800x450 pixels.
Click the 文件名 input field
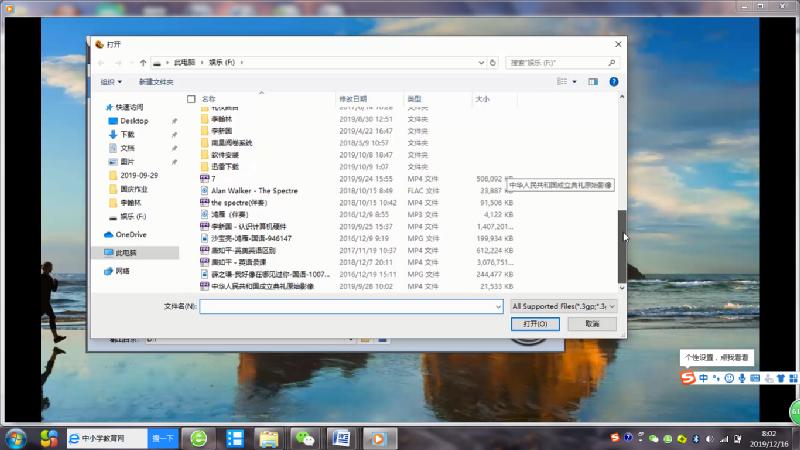coord(350,306)
